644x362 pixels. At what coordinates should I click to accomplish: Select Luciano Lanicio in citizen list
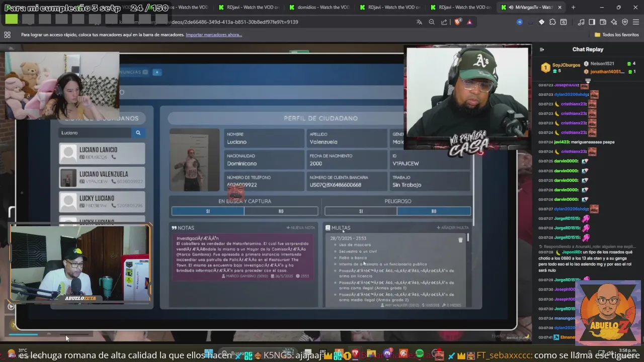coord(102,153)
